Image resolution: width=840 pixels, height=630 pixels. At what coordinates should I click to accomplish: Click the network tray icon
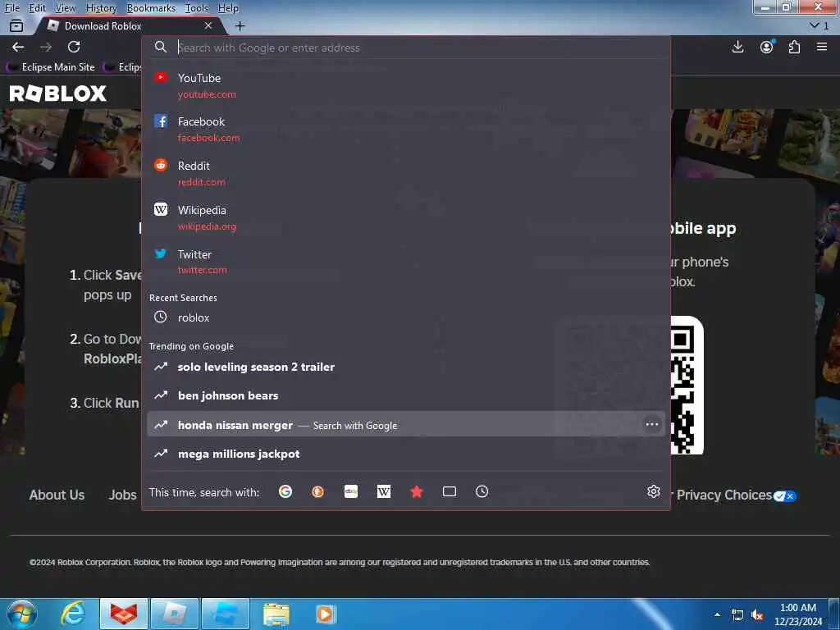coord(737,615)
